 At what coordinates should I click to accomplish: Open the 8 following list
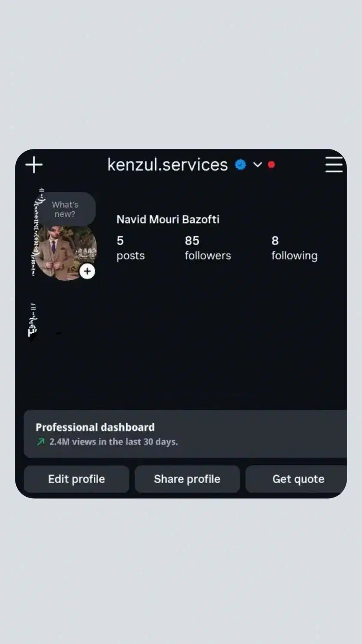click(x=294, y=248)
